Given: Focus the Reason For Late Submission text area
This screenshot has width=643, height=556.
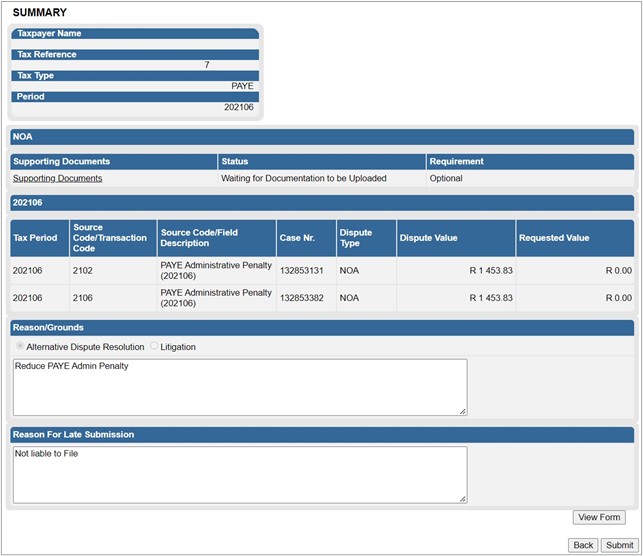Looking at the screenshot, I should coord(238,474).
